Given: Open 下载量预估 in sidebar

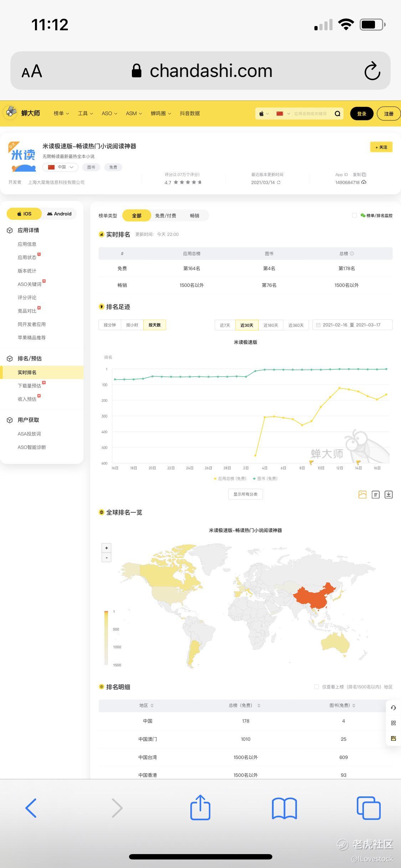Looking at the screenshot, I should coord(29,386).
